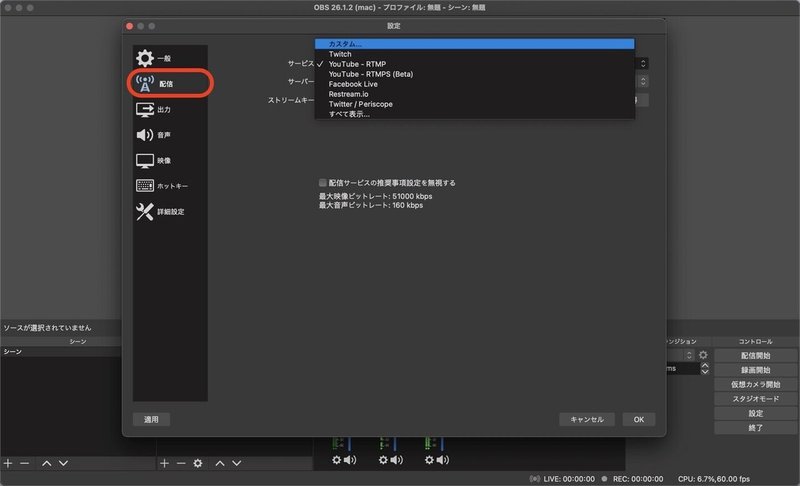Select the シーン entry in scenes list
Viewport: 800px width, 486px height.
pyautogui.click(x=61, y=351)
